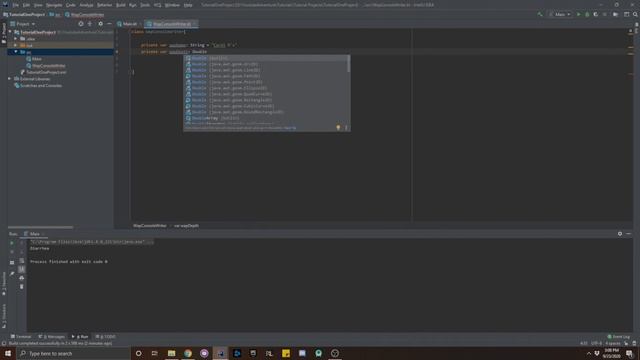
Task: Click the Windows Start button
Action: click(x=8, y=353)
